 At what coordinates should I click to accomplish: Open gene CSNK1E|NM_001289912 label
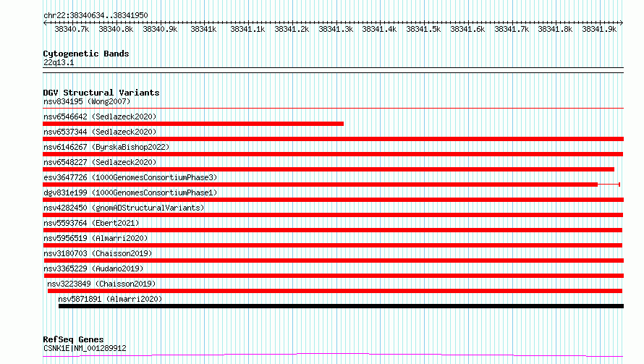[85, 348]
